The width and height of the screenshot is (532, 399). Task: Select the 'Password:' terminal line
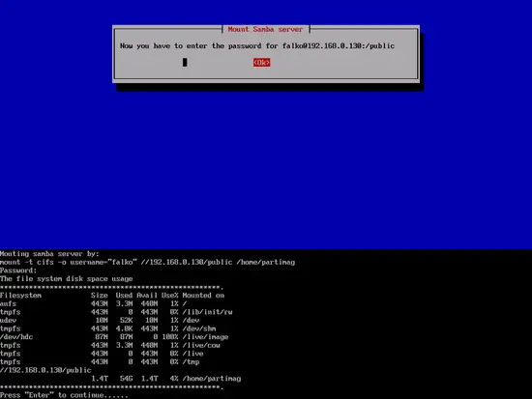click(x=18, y=271)
